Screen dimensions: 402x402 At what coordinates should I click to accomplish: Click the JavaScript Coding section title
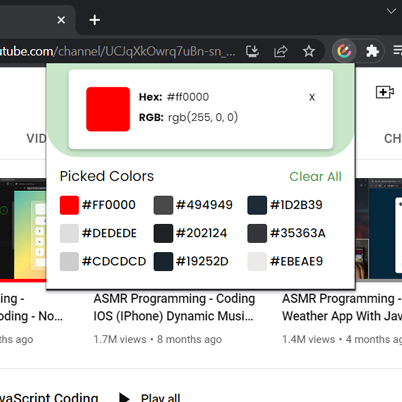[49, 397]
